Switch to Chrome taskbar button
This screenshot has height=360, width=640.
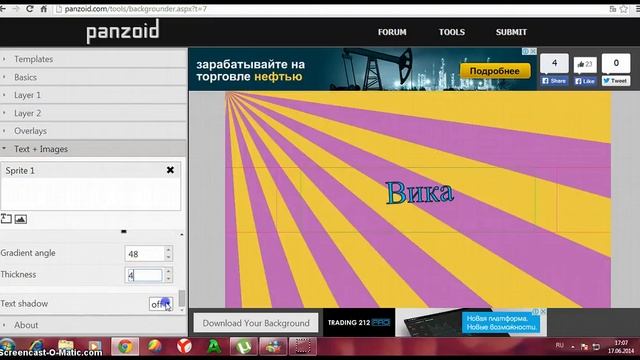125,346
